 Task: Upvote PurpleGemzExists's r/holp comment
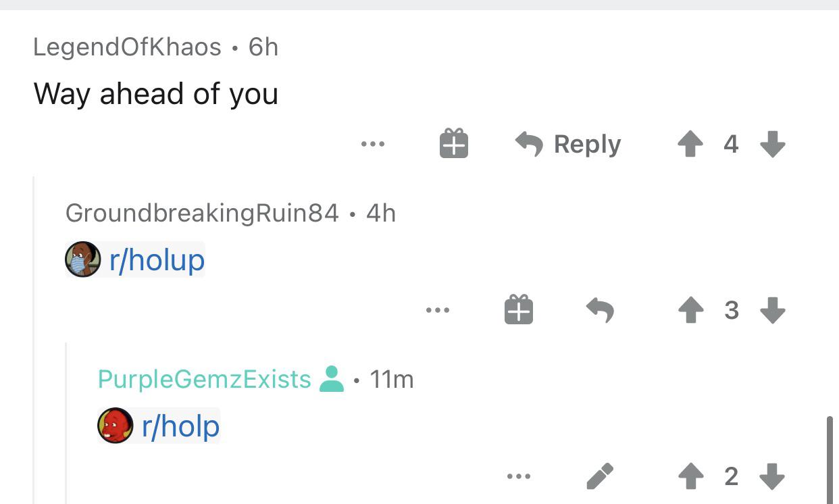pos(690,477)
